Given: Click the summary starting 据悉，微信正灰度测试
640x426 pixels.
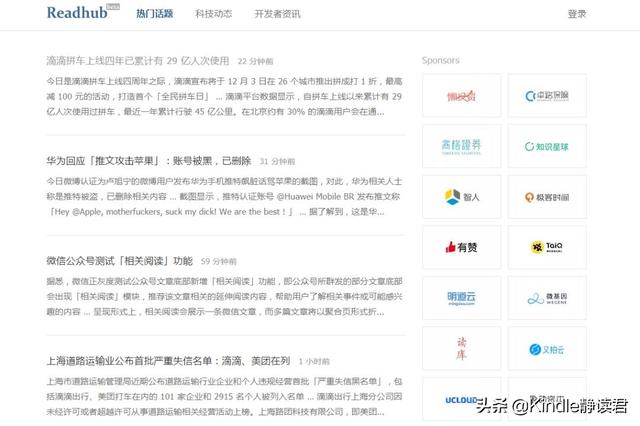Looking at the screenshot, I should click(x=224, y=296).
